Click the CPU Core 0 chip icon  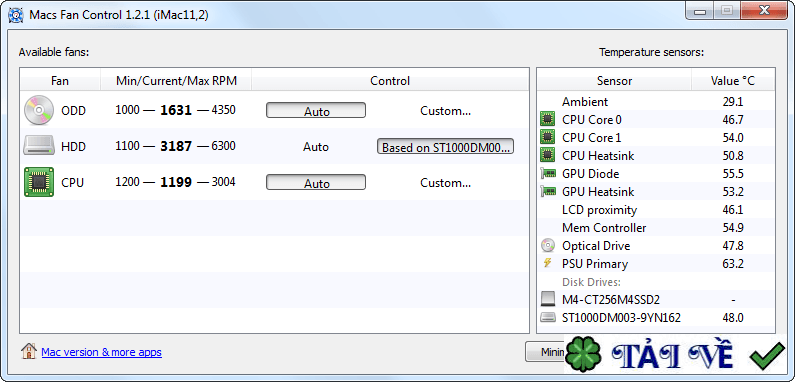(x=548, y=119)
